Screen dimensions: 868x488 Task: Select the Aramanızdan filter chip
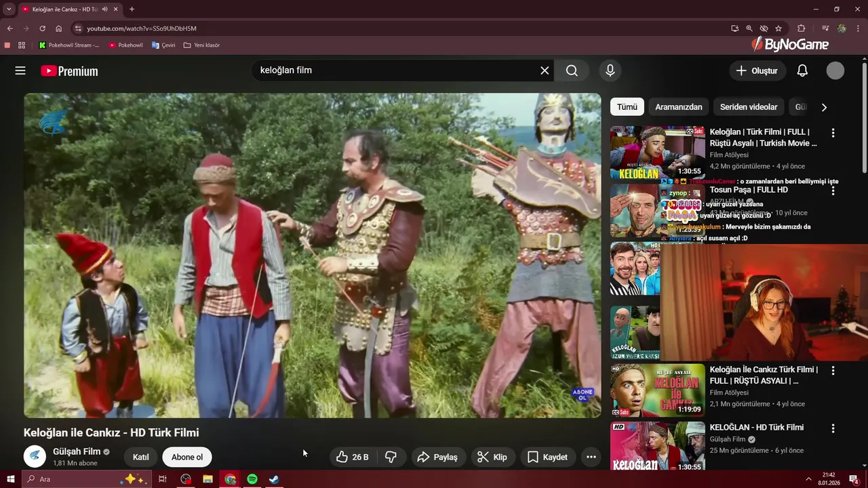click(679, 107)
